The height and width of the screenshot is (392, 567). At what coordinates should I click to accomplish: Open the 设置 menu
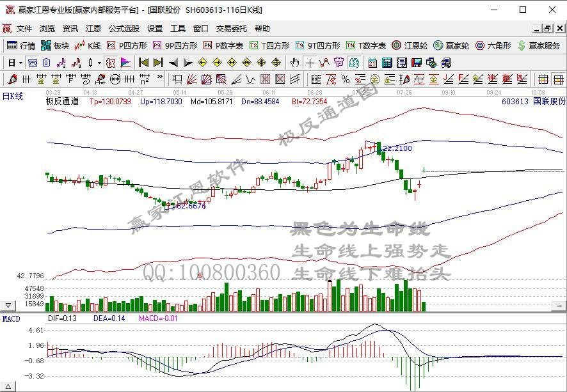coord(155,29)
